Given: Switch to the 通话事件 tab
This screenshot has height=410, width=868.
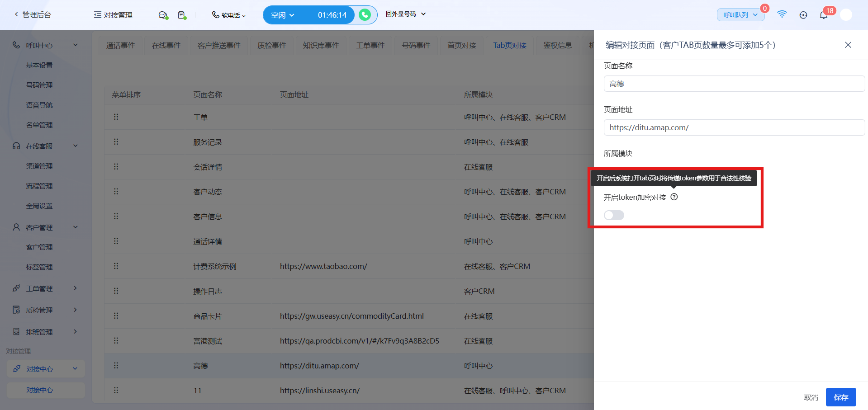Looking at the screenshot, I should (120, 45).
